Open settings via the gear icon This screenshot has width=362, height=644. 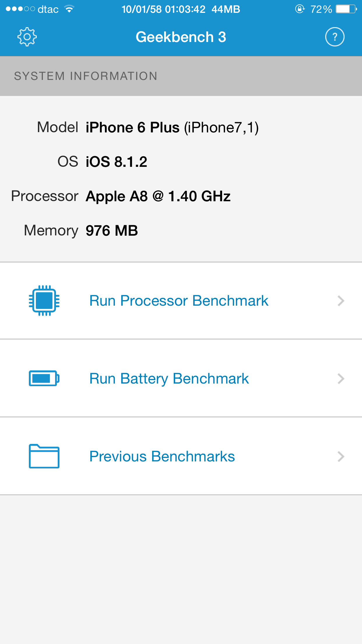[27, 37]
